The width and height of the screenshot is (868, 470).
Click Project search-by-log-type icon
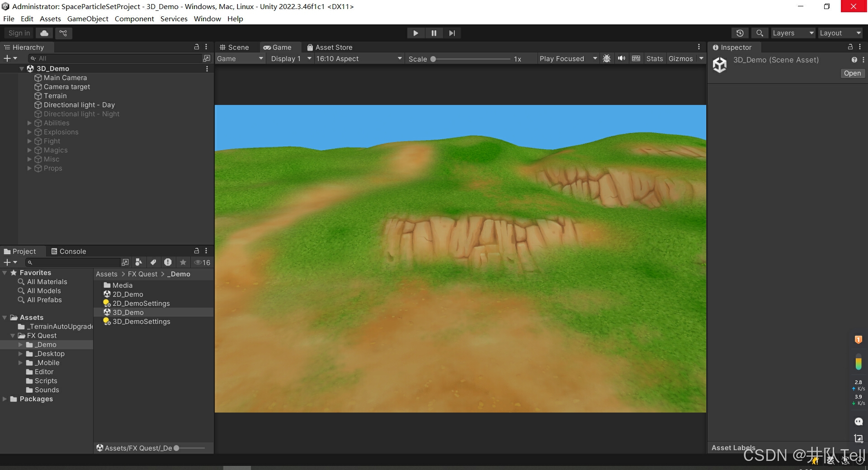point(168,262)
